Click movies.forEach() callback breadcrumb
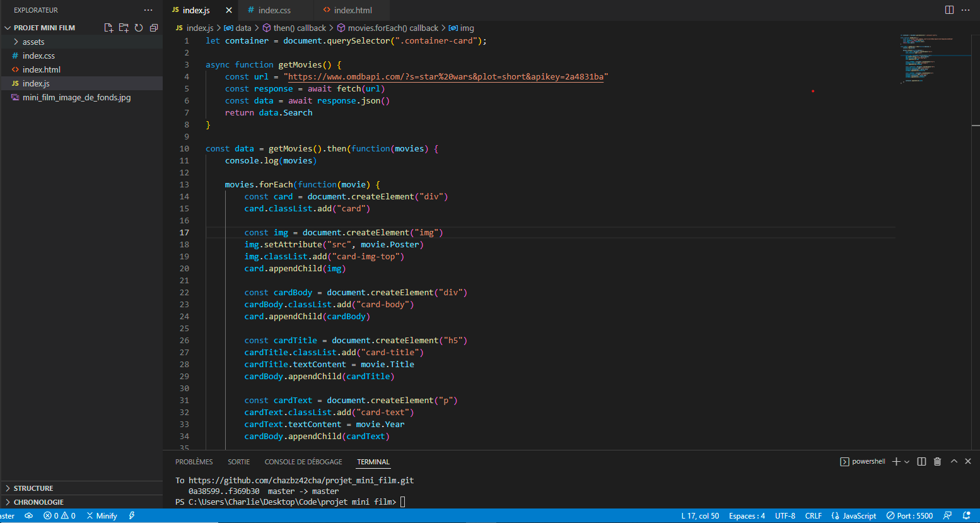This screenshot has height=523, width=980. coord(387,28)
